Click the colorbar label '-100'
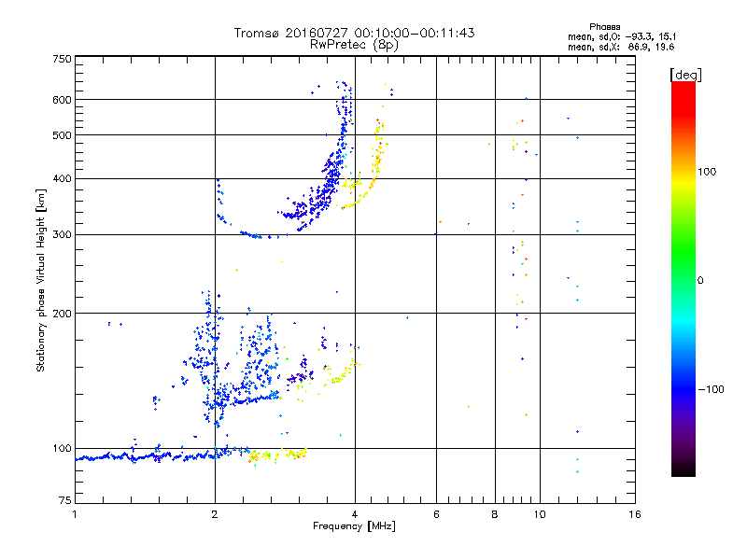 712,389
